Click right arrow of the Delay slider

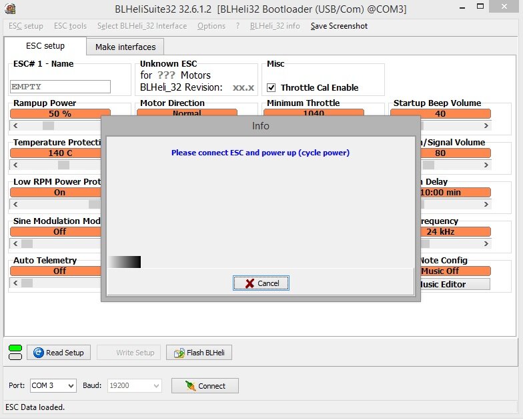click(486, 204)
